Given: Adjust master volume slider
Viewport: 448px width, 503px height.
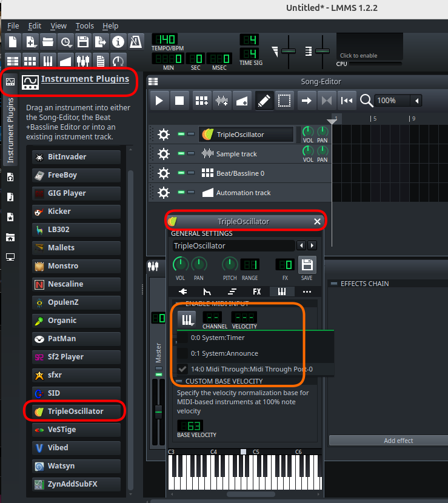Looking at the screenshot, I should tap(289, 52).
